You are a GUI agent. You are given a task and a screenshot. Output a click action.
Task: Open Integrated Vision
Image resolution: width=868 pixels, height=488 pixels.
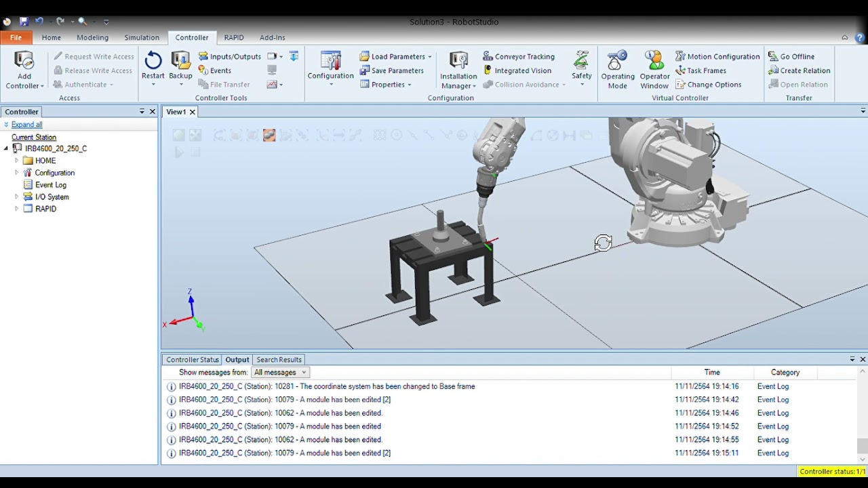click(x=517, y=70)
